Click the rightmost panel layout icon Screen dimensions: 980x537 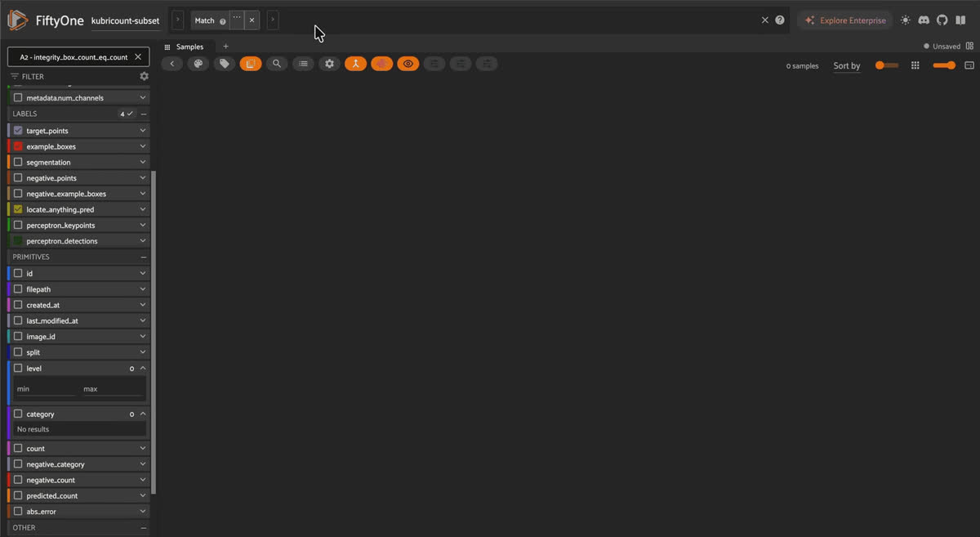(969, 65)
